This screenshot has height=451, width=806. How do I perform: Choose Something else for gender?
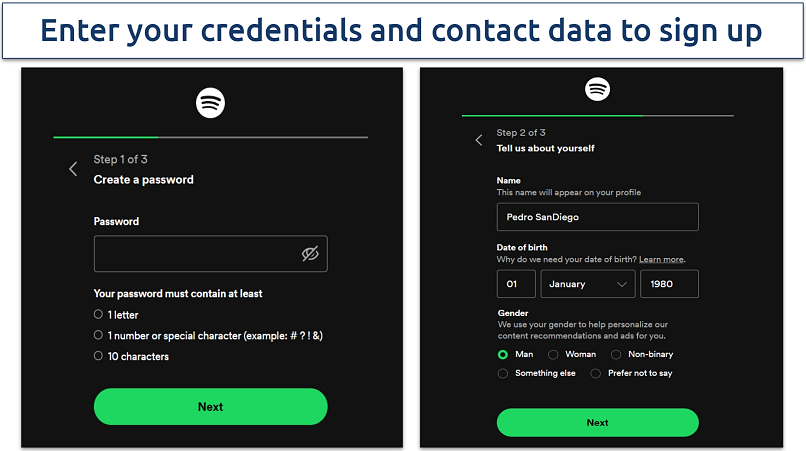pyautogui.click(x=503, y=373)
